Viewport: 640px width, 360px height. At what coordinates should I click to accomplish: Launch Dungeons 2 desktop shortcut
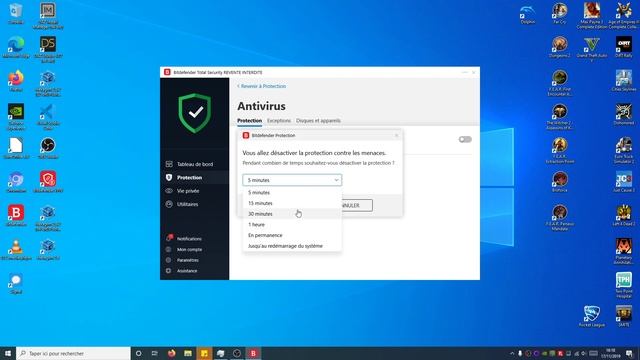560,47
